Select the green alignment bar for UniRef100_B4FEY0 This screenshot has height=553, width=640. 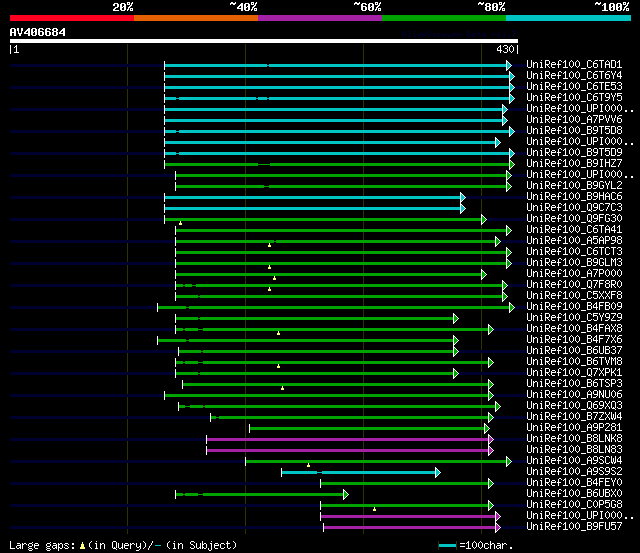(x=407, y=484)
